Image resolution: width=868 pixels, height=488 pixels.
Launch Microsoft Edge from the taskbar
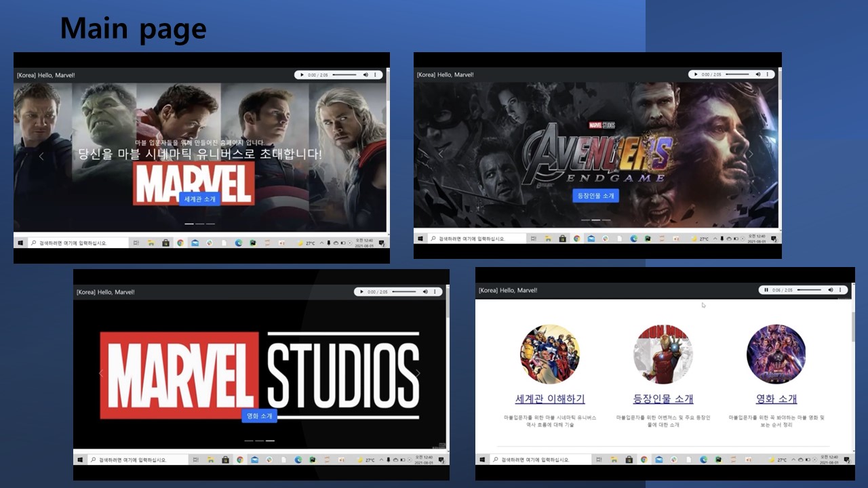(x=239, y=243)
